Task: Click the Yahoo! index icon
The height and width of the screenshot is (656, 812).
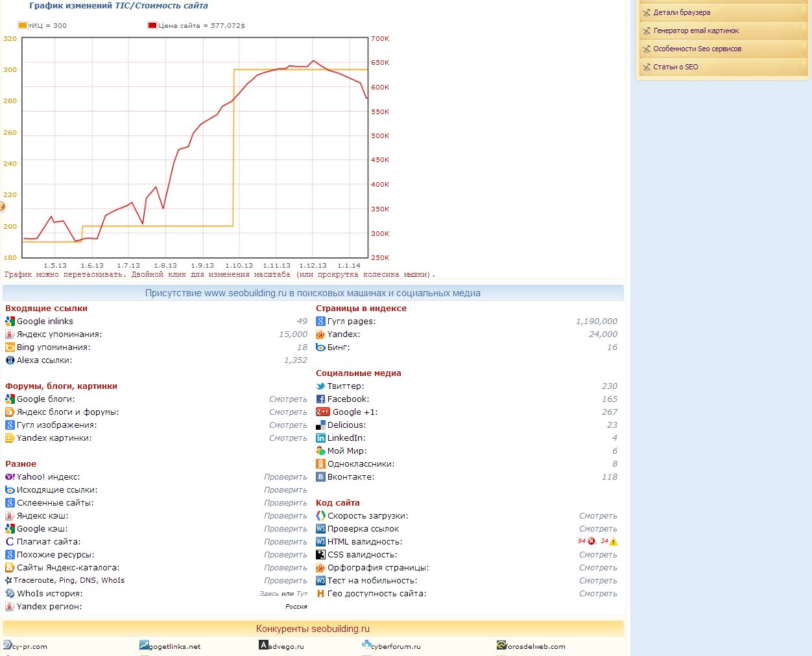Action: [x=10, y=477]
